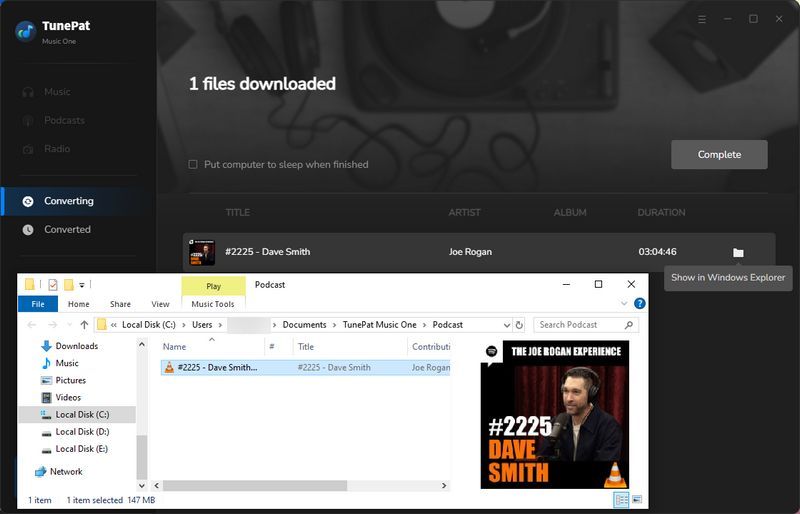Go to Podcasts in the sidebar
The image size is (800, 514).
(x=64, y=121)
